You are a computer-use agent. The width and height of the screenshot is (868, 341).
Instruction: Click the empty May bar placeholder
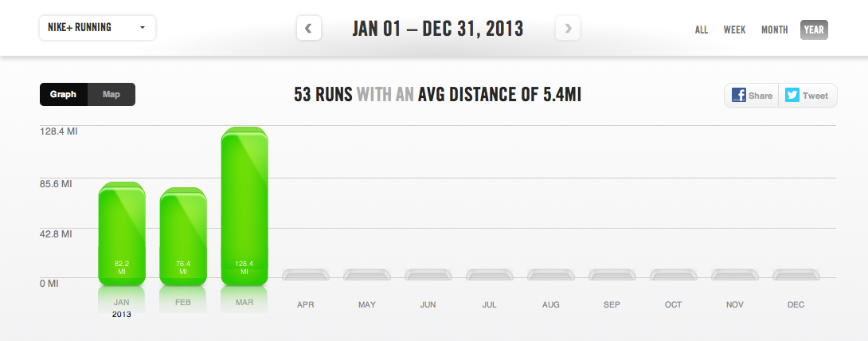click(x=367, y=276)
